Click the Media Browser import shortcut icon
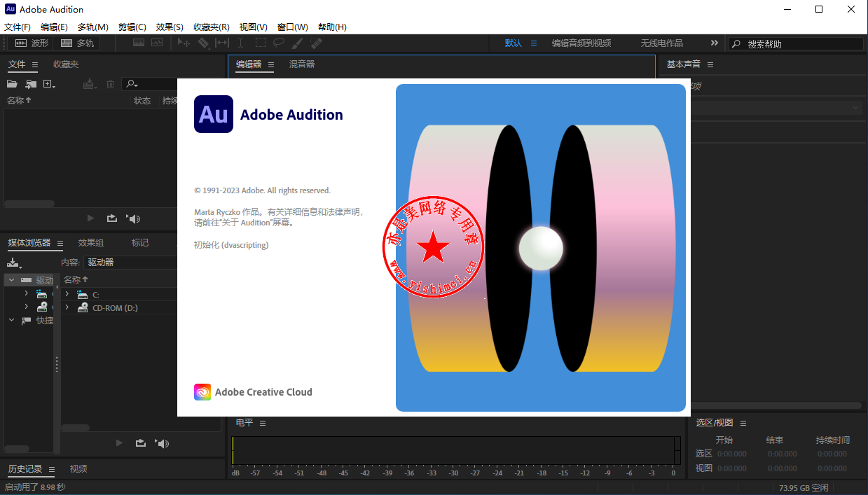This screenshot has width=868, height=495. point(14,263)
